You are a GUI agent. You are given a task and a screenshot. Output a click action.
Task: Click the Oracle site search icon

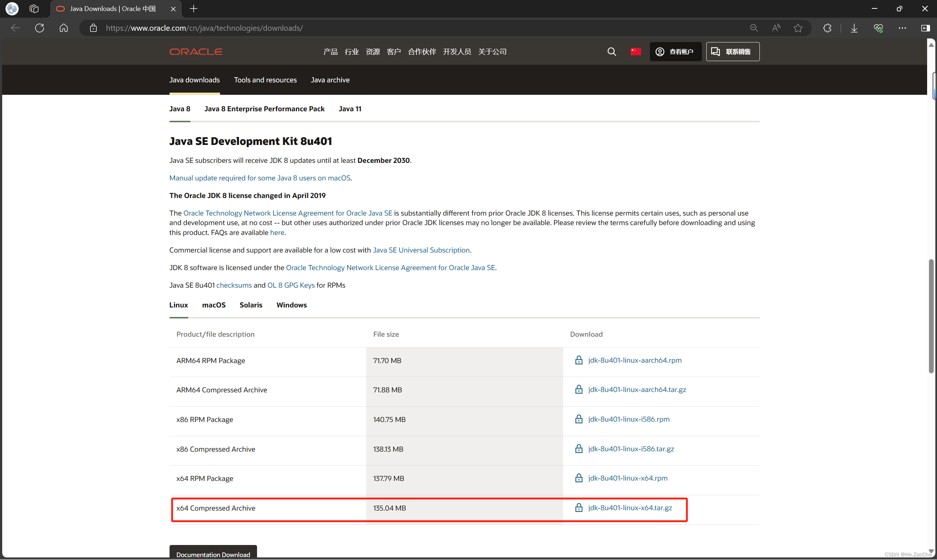[611, 52]
